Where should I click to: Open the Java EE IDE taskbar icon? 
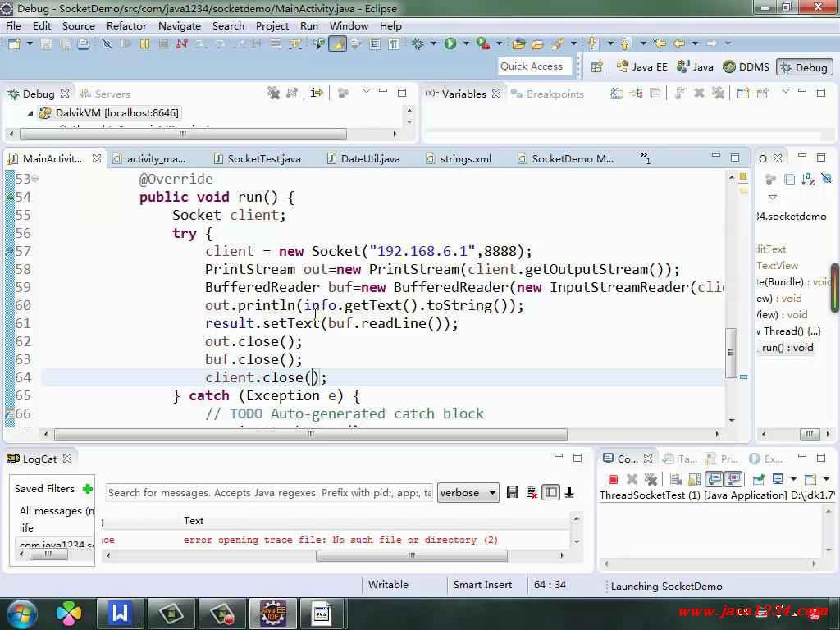pyautogui.click(x=272, y=613)
